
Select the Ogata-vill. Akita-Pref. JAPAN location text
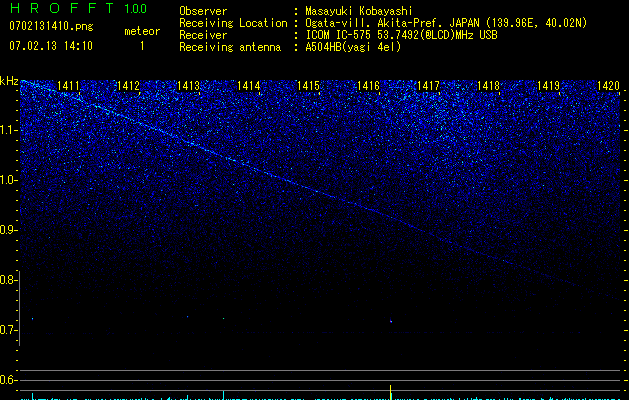(446, 23)
